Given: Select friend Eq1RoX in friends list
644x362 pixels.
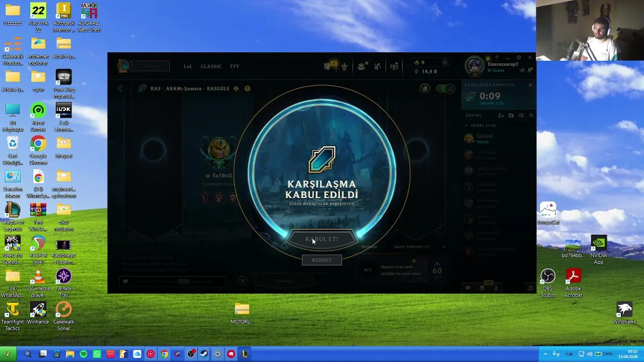Looking at the screenshot, I should [x=498, y=138].
